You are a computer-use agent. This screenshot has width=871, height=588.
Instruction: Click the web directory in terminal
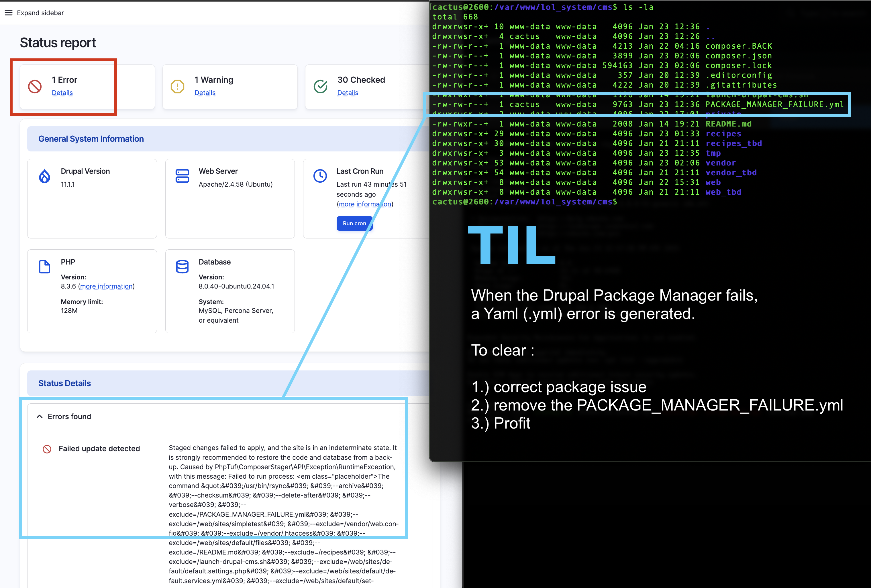coord(713,182)
